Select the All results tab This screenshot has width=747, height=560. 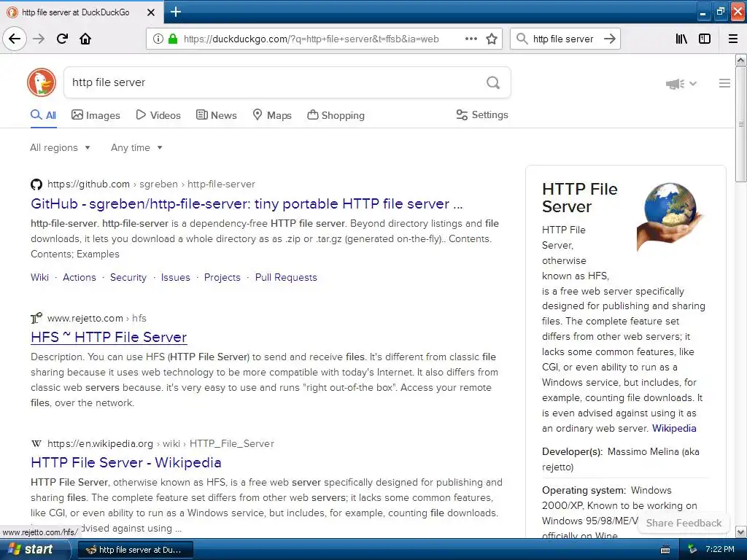[43, 115]
